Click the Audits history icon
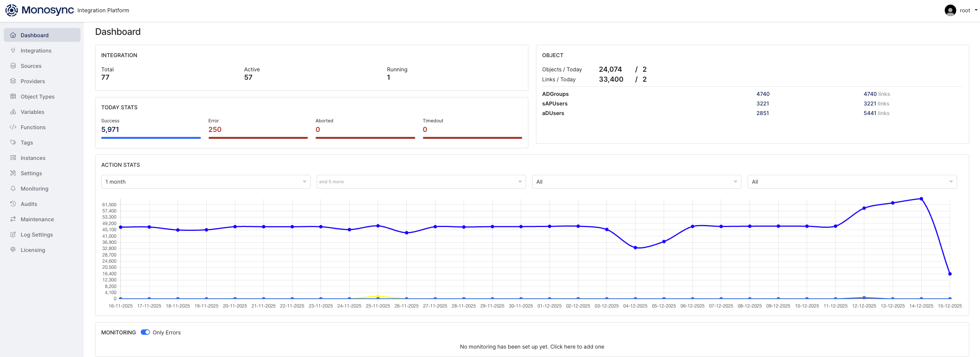This screenshot has height=357, width=980. point(13,204)
